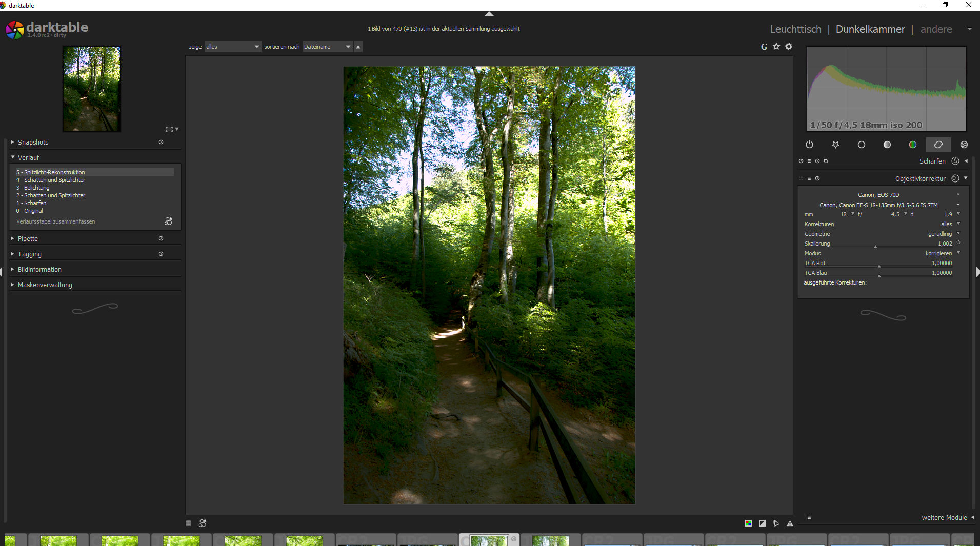980x546 pixels.
Task: Open Schärfen presets menu icon
Action: 809,161
